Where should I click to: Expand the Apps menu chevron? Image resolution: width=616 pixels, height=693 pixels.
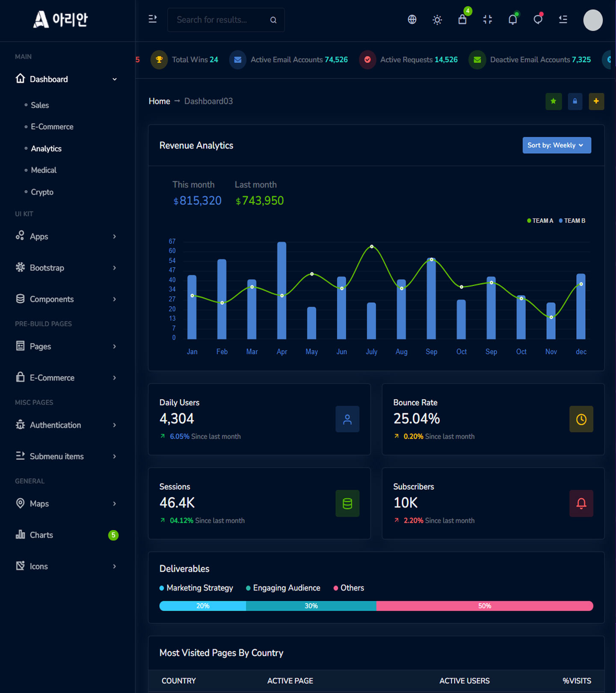click(115, 237)
